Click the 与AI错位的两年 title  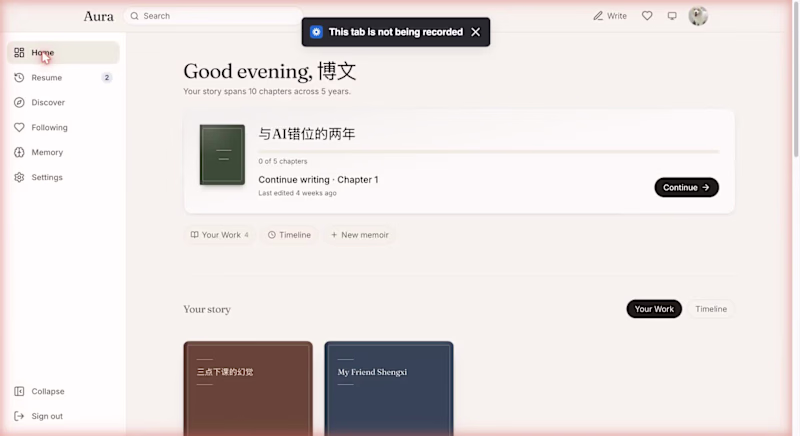(307, 134)
